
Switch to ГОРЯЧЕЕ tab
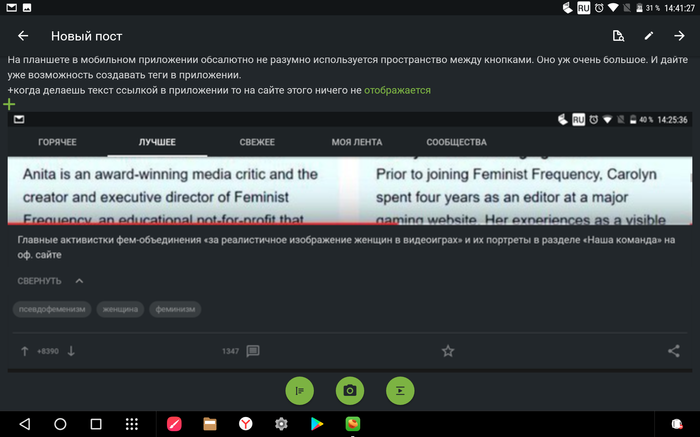[57, 142]
